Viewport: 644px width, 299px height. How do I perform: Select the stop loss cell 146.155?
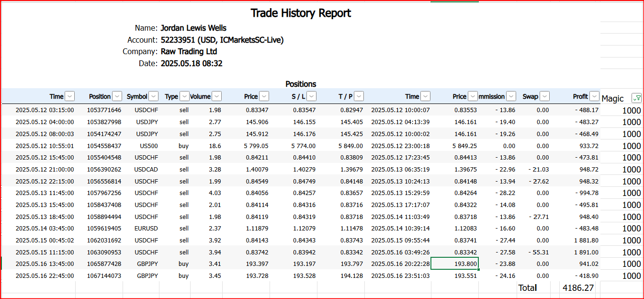click(305, 122)
